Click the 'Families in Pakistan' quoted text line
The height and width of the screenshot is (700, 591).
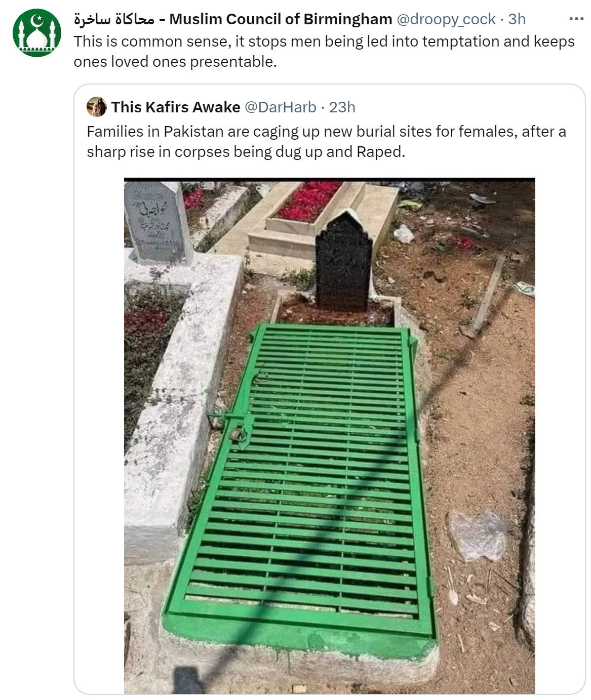coord(326,132)
